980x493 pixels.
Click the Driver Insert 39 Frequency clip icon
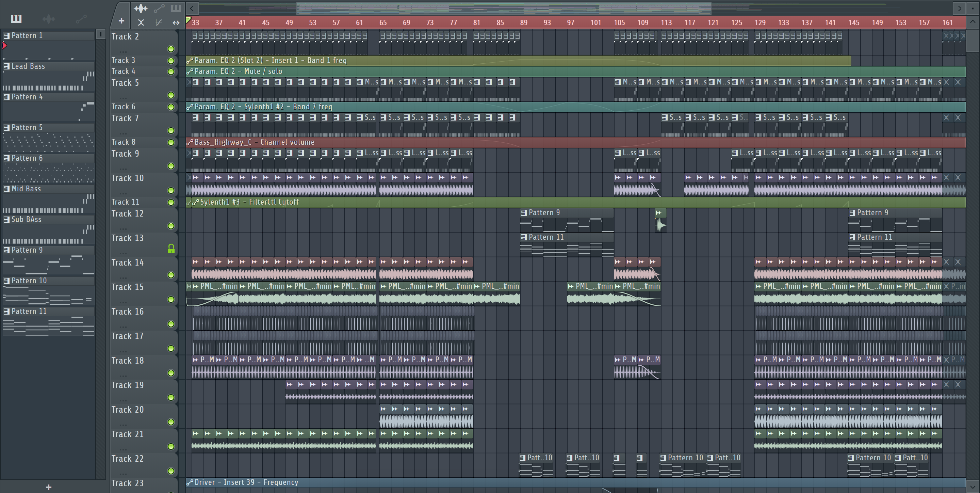(190, 482)
